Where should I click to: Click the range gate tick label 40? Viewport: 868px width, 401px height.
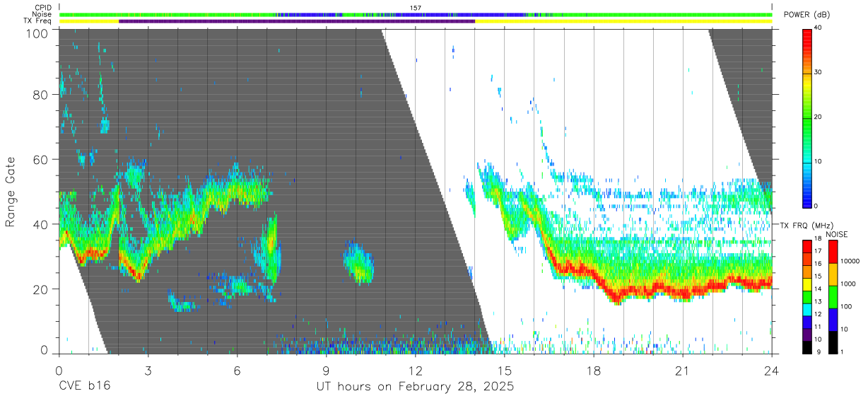point(42,224)
